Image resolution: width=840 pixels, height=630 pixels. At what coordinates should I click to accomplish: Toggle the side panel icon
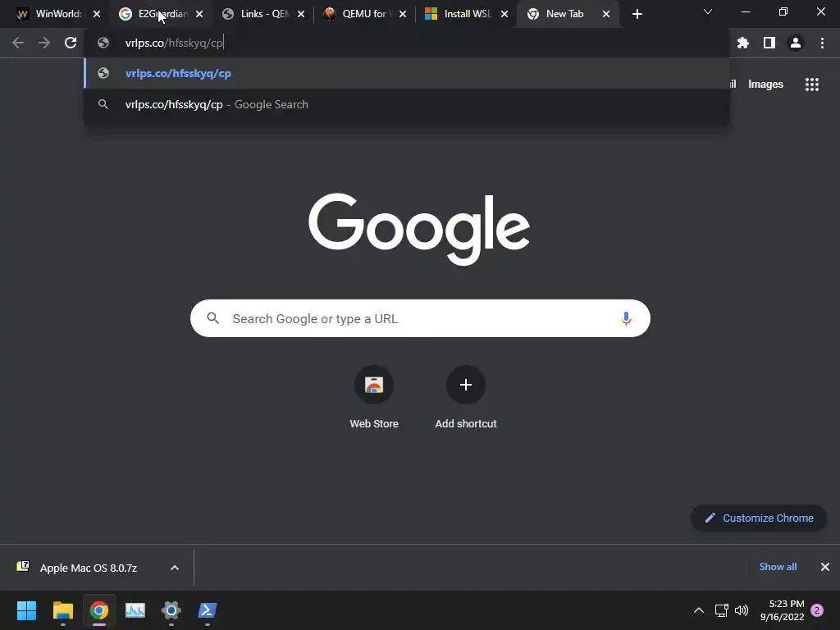769,43
